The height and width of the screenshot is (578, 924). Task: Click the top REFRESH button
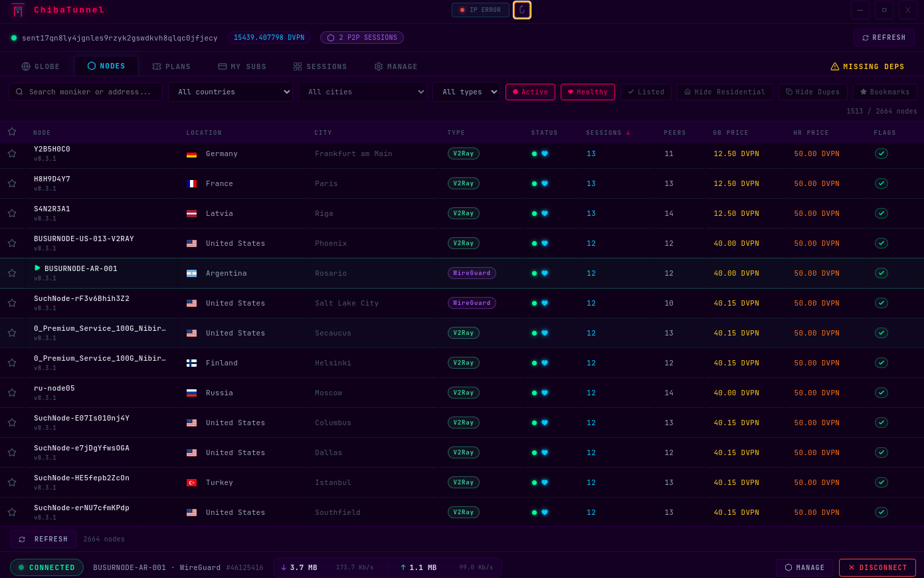coord(884,38)
